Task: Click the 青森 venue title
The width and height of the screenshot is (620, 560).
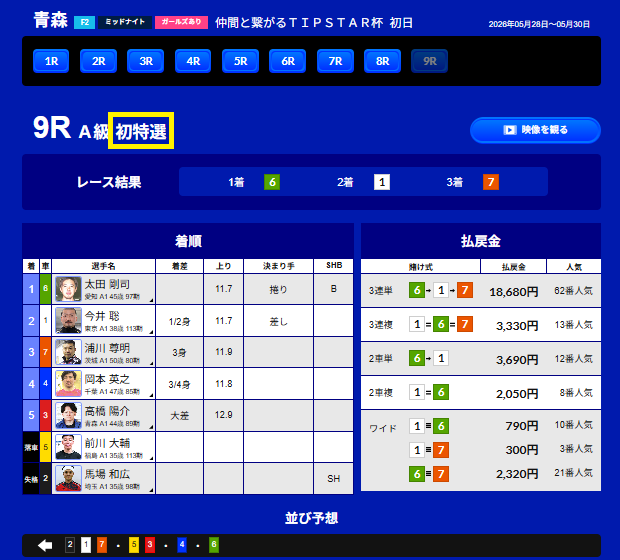Action: pyautogui.click(x=51, y=20)
